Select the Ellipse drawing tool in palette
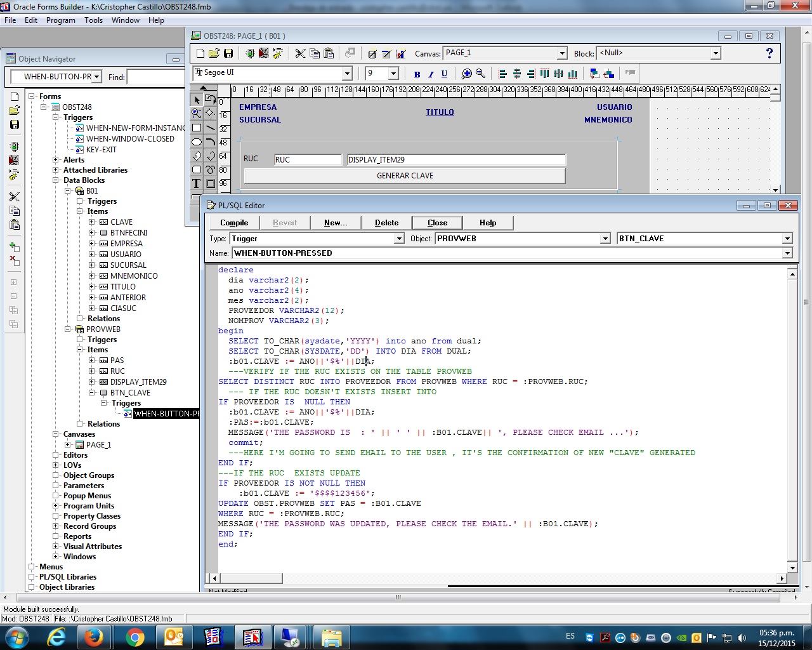 [197, 142]
